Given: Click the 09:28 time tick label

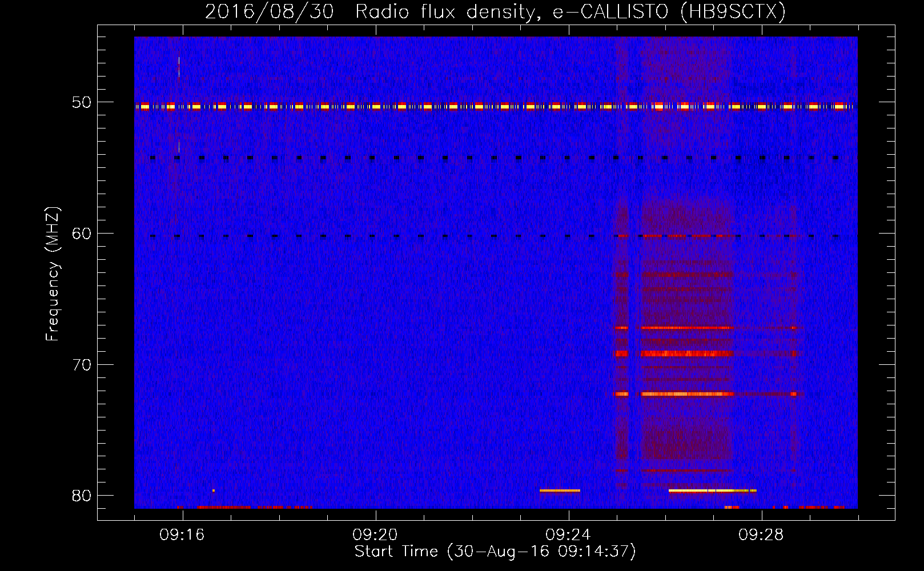Looking at the screenshot, I should click(761, 535).
